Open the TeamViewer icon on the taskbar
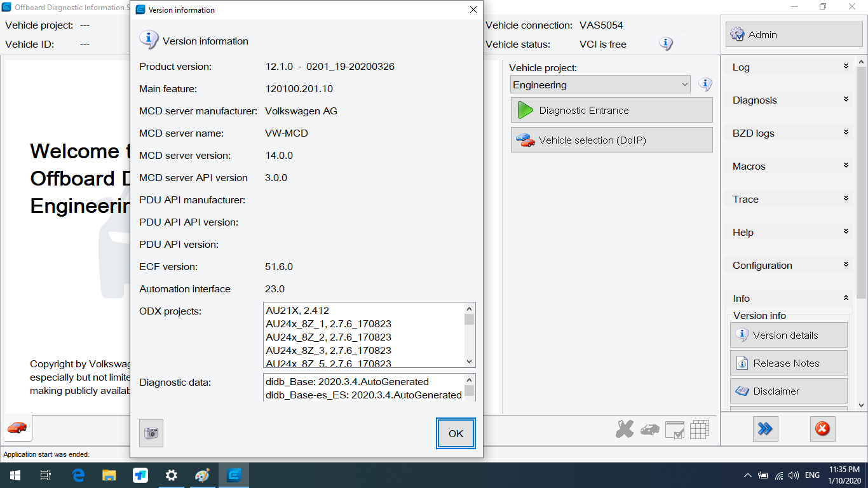The image size is (868, 488). coord(140,475)
